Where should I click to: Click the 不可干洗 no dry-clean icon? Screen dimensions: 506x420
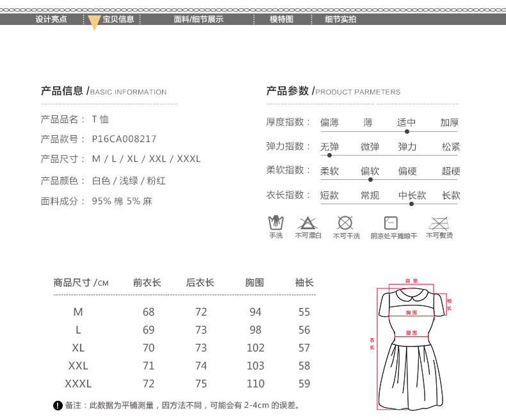coord(345,223)
